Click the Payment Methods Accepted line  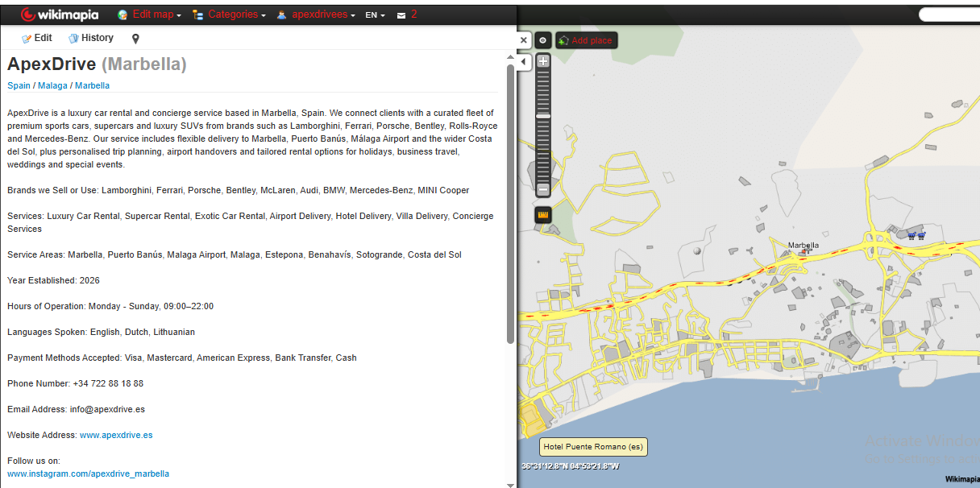click(182, 358)
